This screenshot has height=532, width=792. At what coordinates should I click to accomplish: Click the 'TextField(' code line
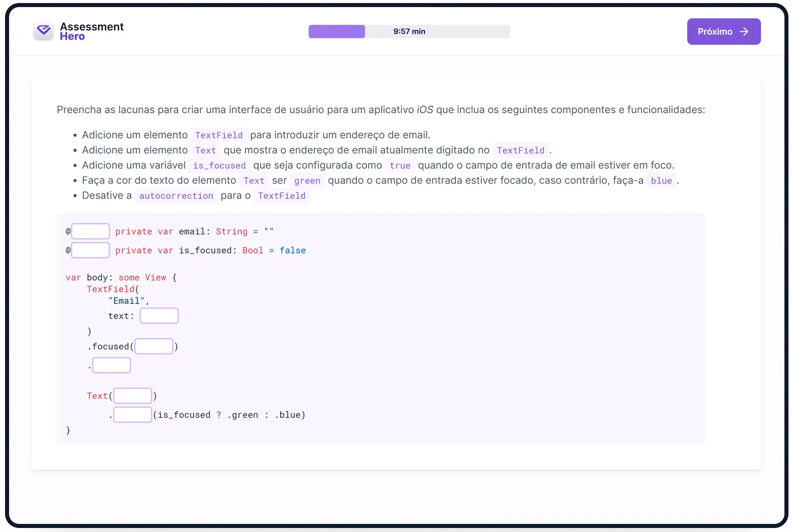pyautogui.click(x=113, y=289)
